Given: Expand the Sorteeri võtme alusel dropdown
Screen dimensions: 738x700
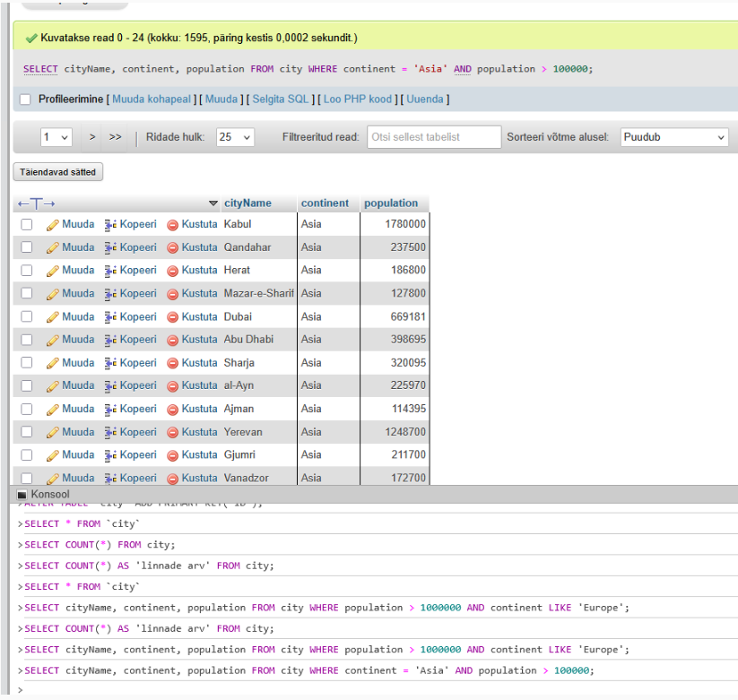Looking at the screenshot, I should 673,138.
